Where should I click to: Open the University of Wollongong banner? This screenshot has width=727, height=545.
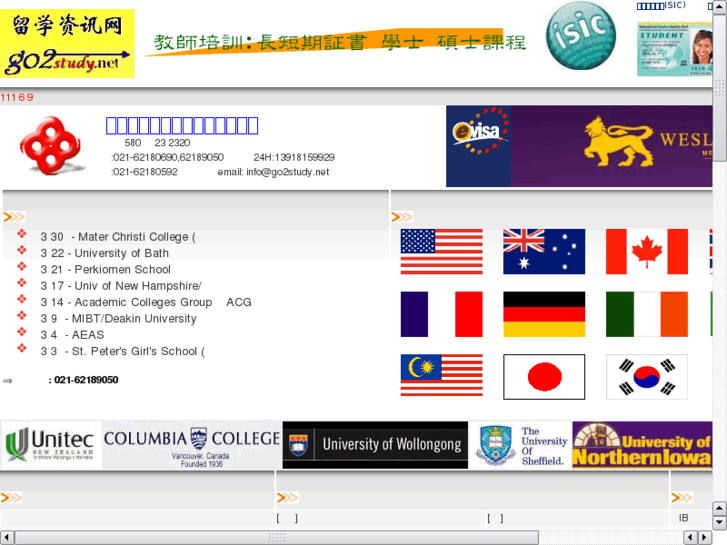pyautogui.click(x=375, y=445)
